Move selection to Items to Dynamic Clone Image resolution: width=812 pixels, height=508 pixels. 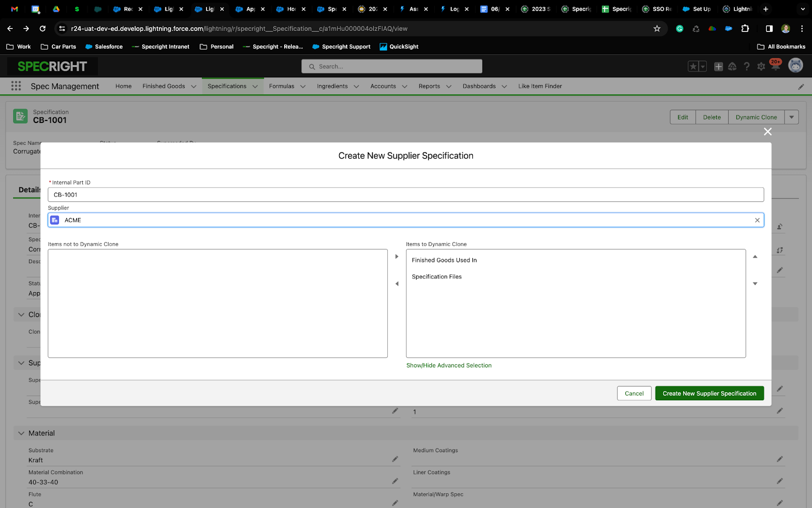(397, 257)
